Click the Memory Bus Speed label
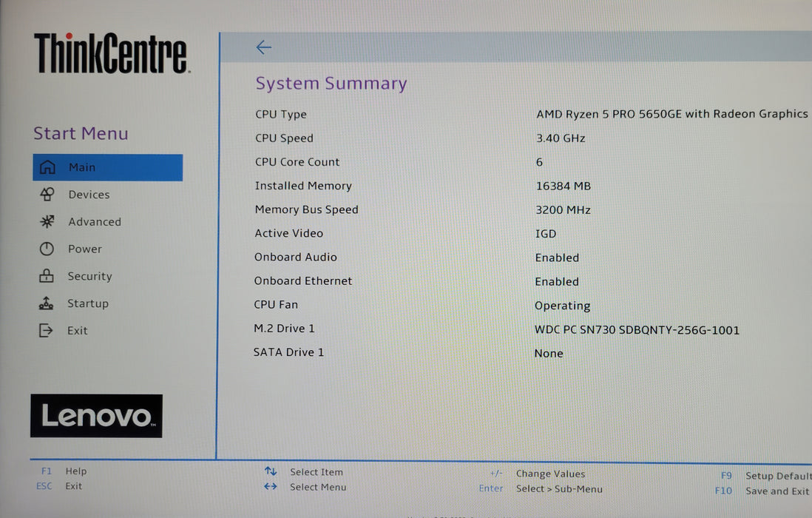 (307, 210)
